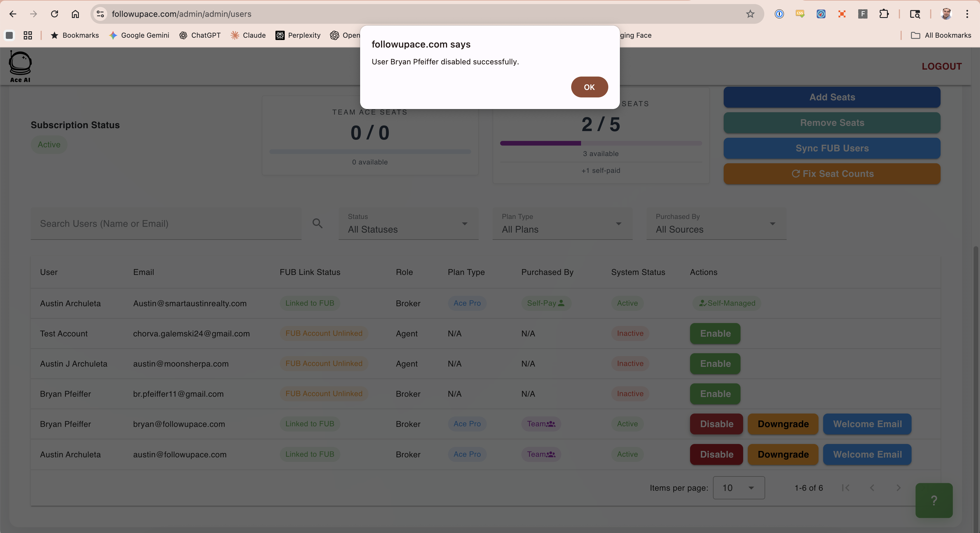This screenshot has width=980, height=533.
Task: Bookmark this page with the star icon
Action: tap(750, 14)
